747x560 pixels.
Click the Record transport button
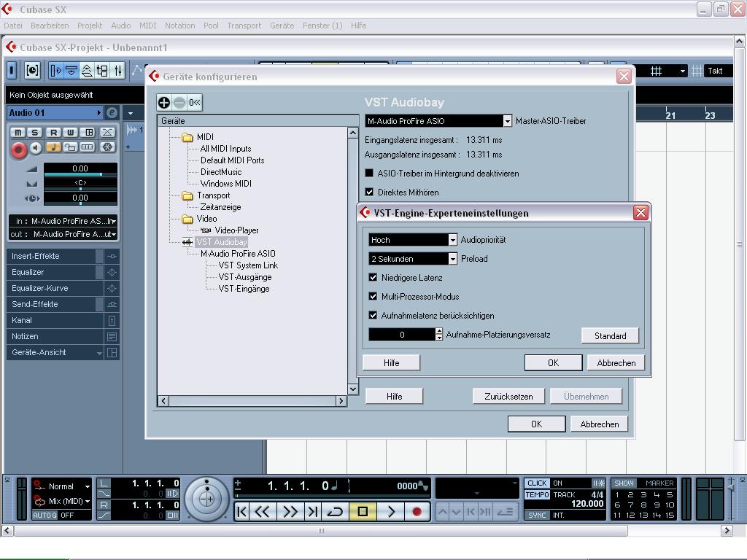417,512
